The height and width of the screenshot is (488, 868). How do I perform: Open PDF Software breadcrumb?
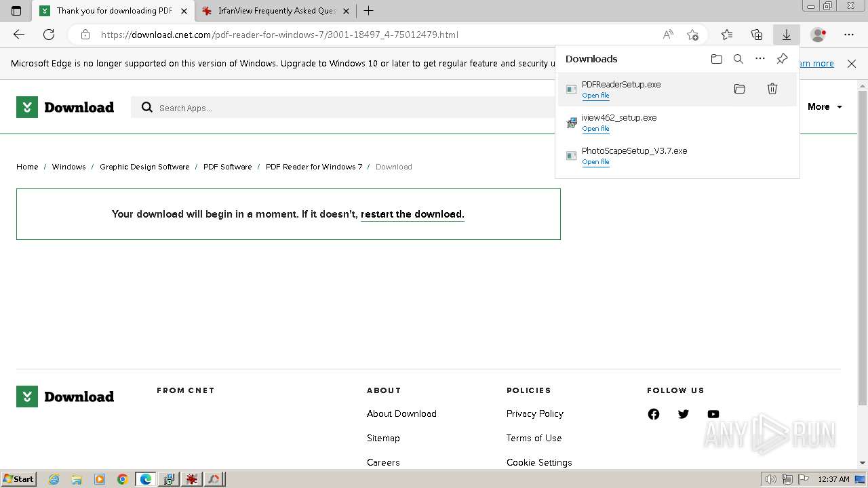[x=227, y=167]
